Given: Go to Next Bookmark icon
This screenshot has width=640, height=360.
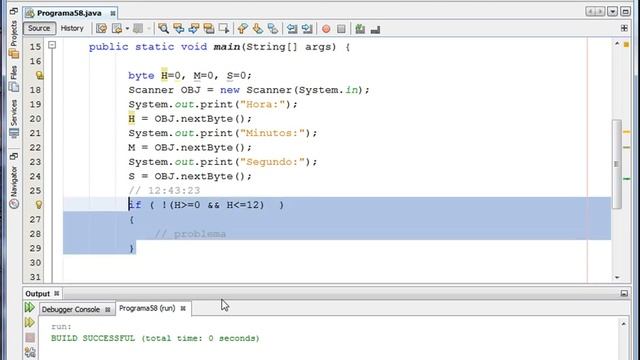Looking at the screenshot, I should (x=258, y=29).
